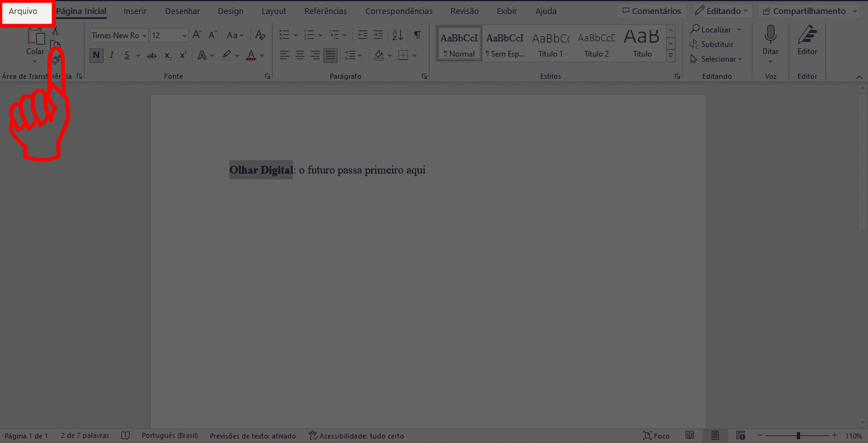
Task: Apply red font color A button
Action: click(252, 56)
